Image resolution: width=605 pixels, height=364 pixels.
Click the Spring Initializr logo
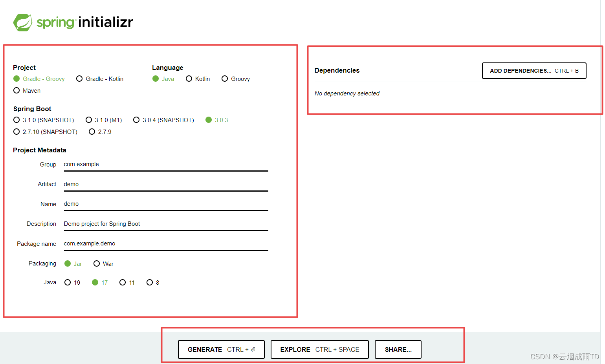click(x=73, y=22)
